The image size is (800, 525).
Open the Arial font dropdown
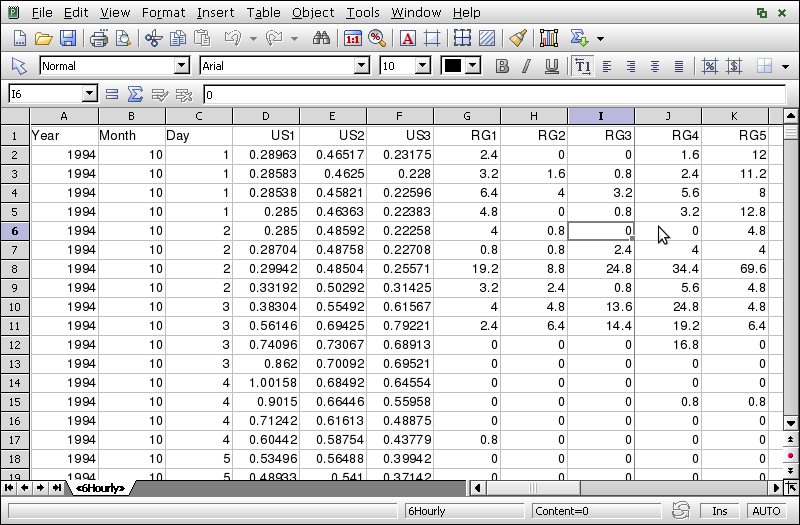click(361, 65)
